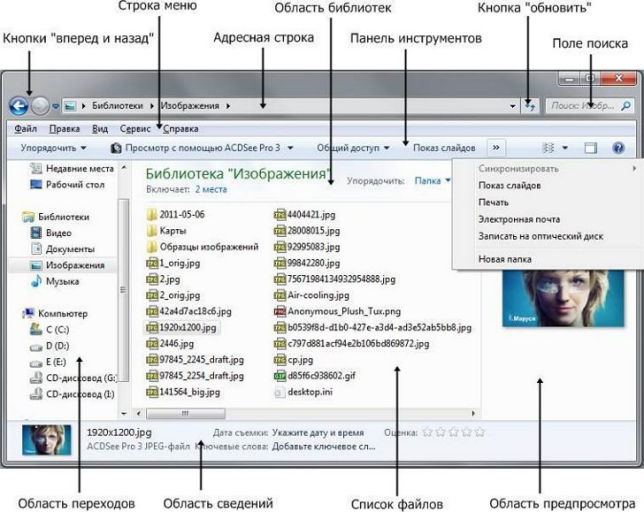Click the Anonymous_Plush_Tux.png file icon

(x=280, y=311)
